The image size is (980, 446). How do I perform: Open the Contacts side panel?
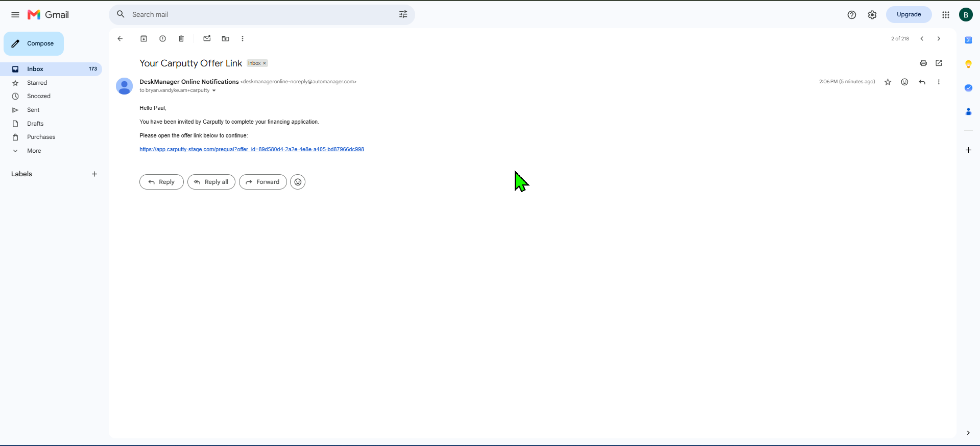tap(968, 112)
